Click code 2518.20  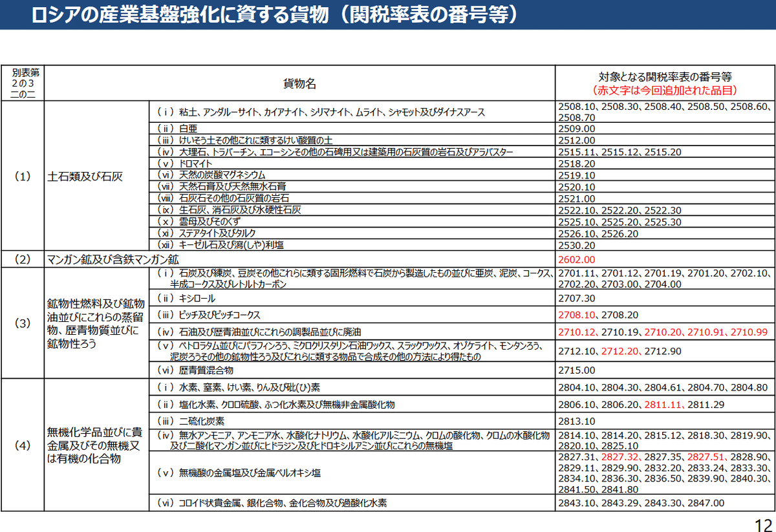[576, 164]
